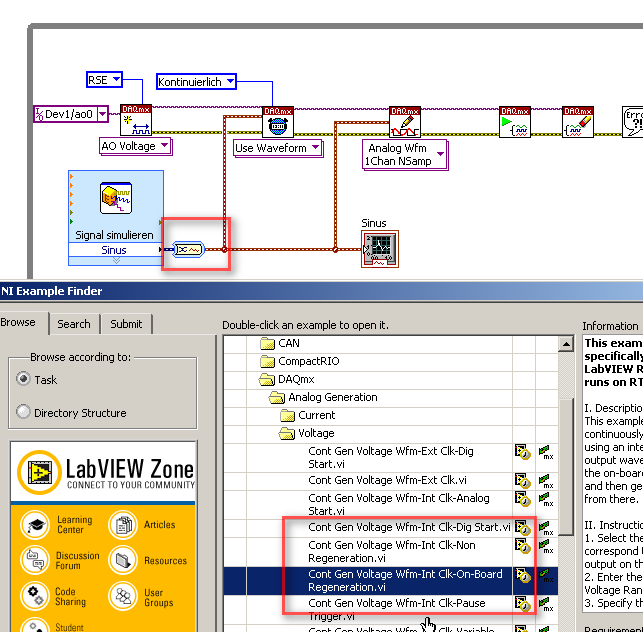
Task: Click the DAQmx Create Channel VI icon
Action: (x=136, y=120)
